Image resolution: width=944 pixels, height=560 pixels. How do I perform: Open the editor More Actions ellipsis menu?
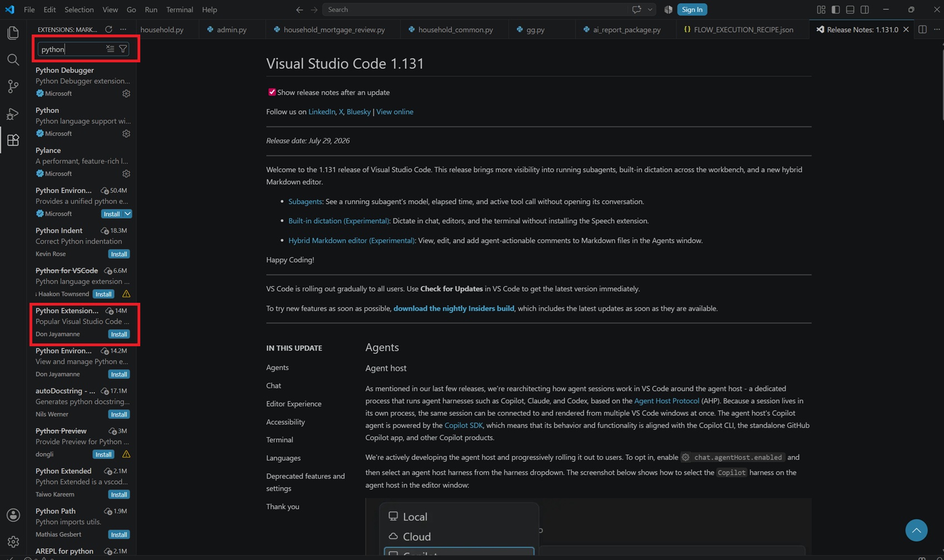click(937, 30)
